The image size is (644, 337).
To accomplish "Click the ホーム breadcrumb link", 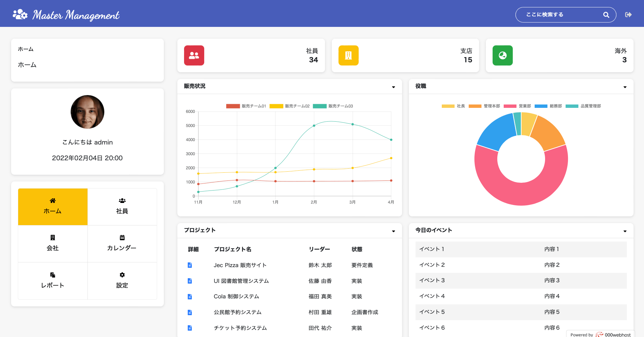I will (x=26, y=49).
